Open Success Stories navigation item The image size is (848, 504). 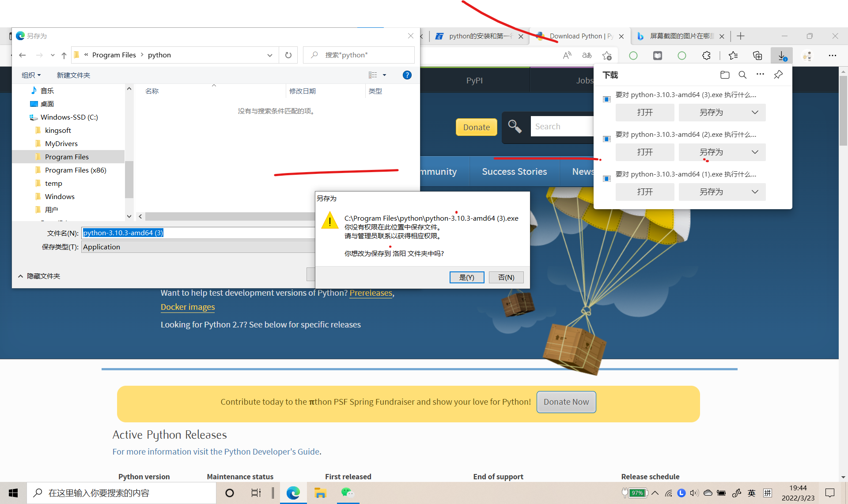(514, 171)
